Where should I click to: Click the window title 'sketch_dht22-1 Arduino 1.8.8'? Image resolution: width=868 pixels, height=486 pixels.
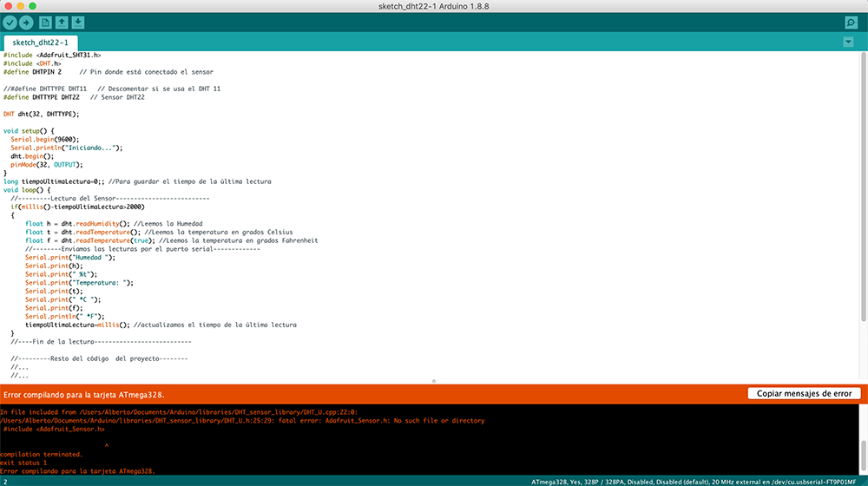coord(433,7)
